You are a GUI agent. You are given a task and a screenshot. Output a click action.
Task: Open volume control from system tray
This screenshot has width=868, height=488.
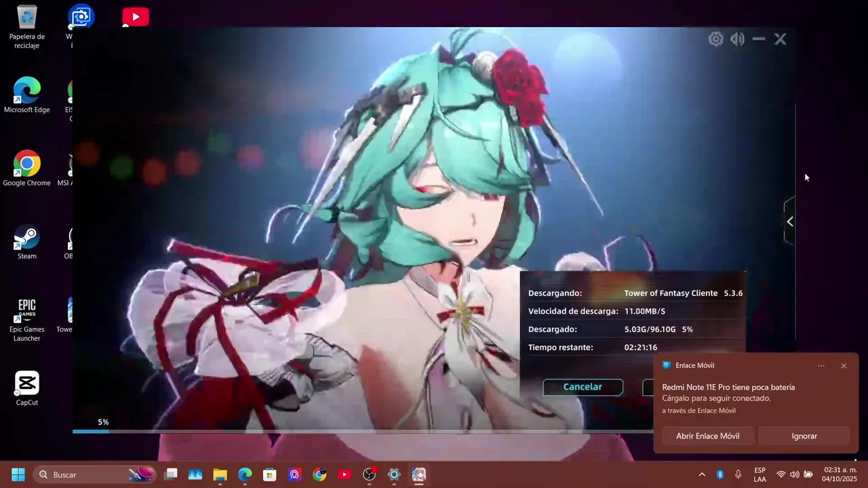[x=794, y=474]
